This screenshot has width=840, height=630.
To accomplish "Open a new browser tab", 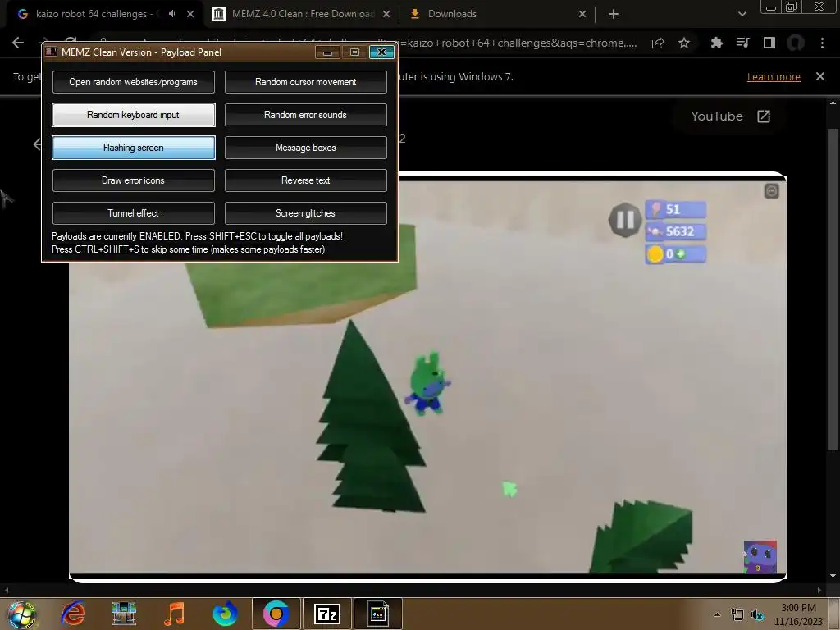I will [614, 14].
